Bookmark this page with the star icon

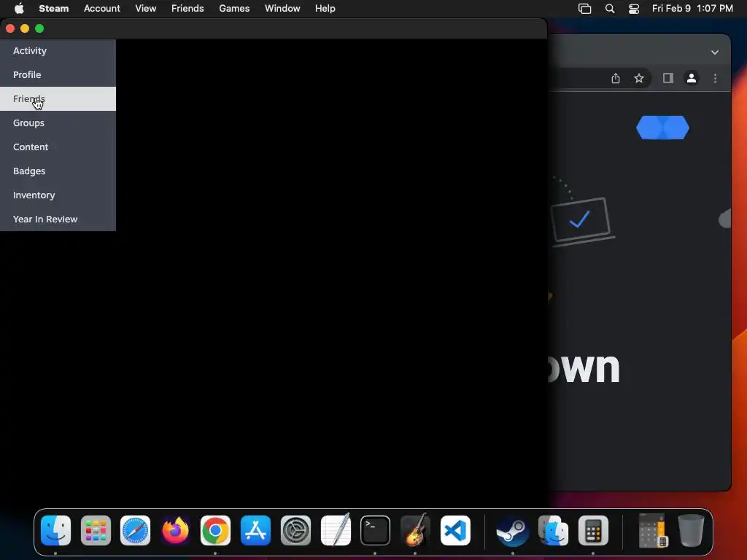(x=639, y=78)
